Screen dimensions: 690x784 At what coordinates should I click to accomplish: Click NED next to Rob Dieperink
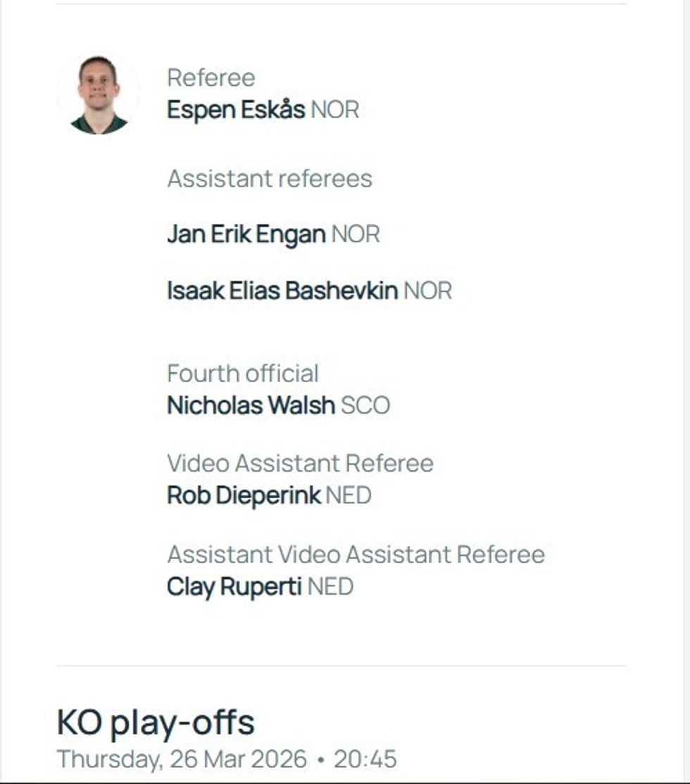pos(349,496)
